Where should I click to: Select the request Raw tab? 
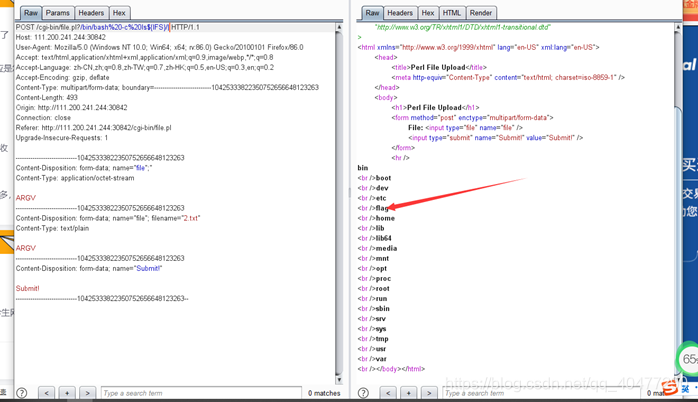(31, 13)
